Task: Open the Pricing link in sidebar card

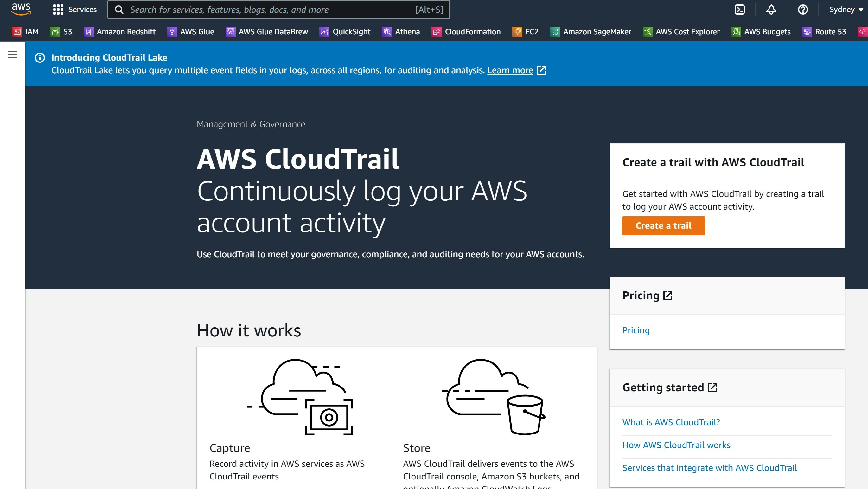Action: click(636, 330)
